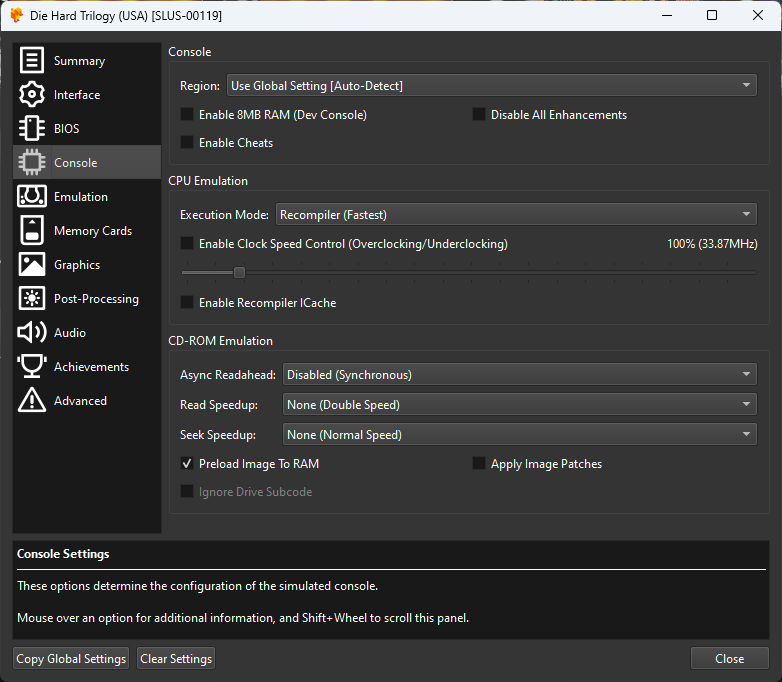Click the Achievements trophy icon
The width and height of the screenshot is (782, 682).
point(32,366)
